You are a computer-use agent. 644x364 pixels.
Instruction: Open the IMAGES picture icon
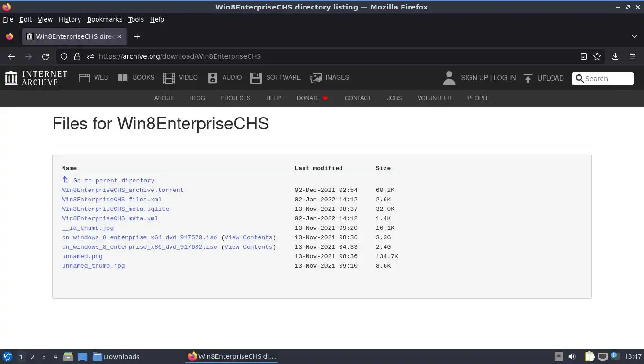click(x=316, y=78)
